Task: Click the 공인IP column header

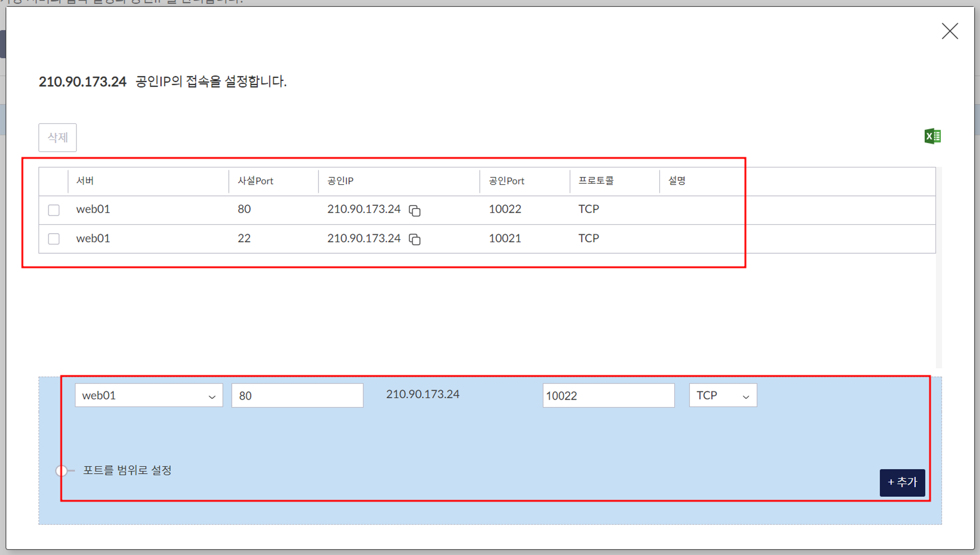Action: pyautogui.click(x=340, y=181)
